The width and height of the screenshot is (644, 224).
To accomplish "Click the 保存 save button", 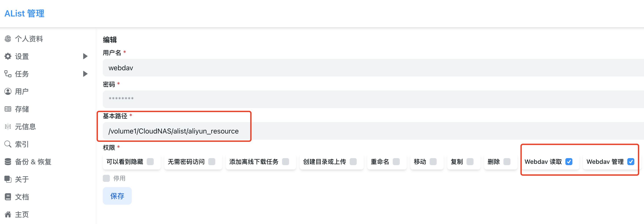I will pos(117,196).
